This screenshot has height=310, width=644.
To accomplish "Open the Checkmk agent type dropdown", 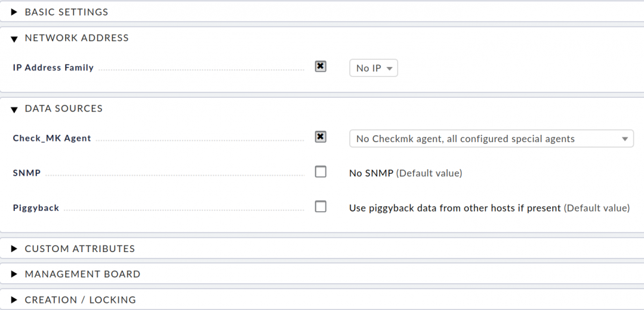I will point(491,139).
